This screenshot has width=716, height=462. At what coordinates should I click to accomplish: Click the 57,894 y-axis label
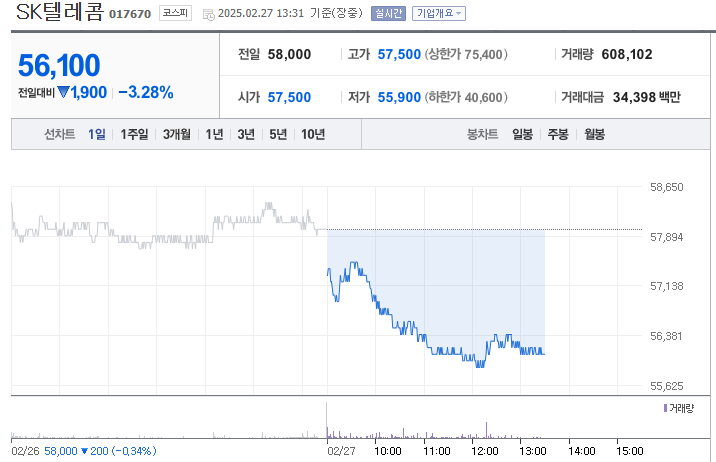coord(667,237)
